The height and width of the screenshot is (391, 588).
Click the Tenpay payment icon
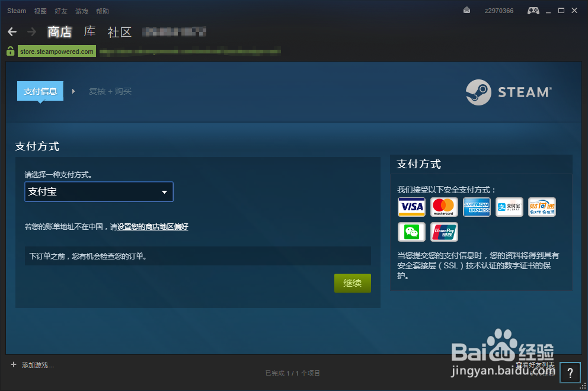[x=542, y=207]
